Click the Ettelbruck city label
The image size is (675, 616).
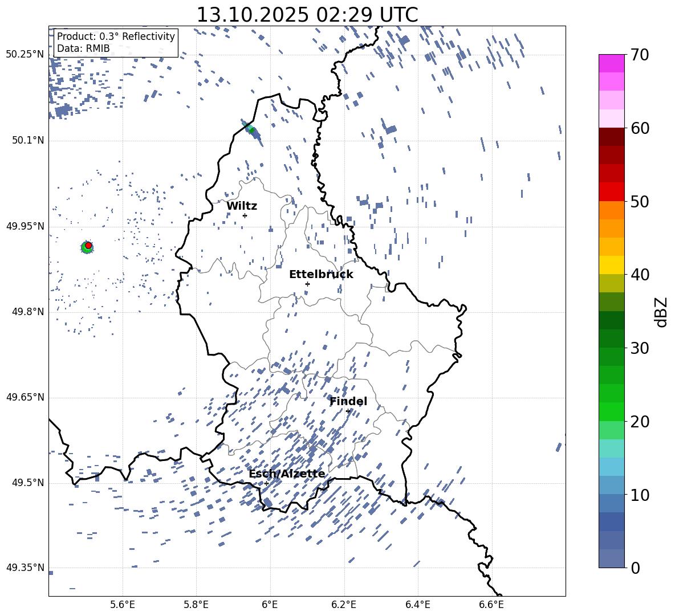[x=321, y=275]
